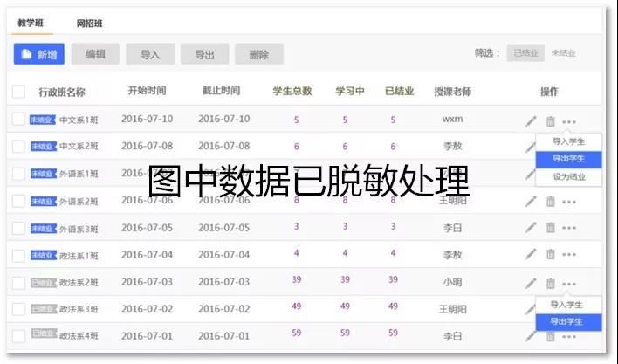The image size is (618, 364).
Task: Click the plus 新增 button icon
Action: click(x=26, y=54)
